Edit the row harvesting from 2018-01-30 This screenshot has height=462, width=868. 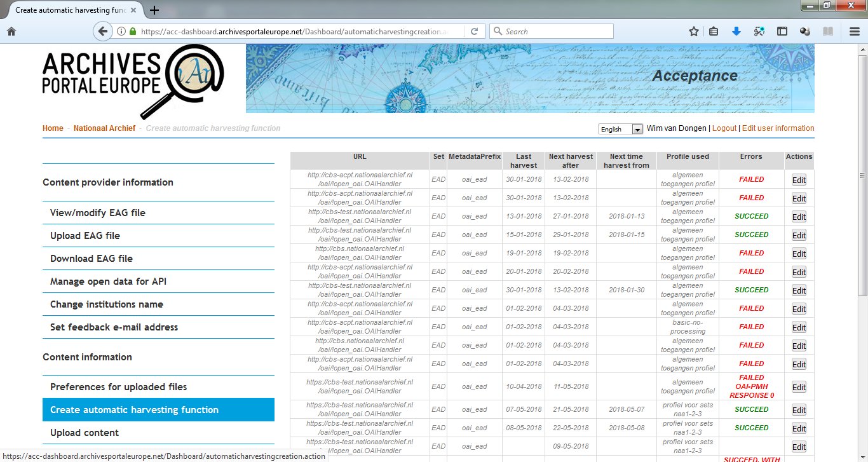pyautogui.click(x=799, y=290)
